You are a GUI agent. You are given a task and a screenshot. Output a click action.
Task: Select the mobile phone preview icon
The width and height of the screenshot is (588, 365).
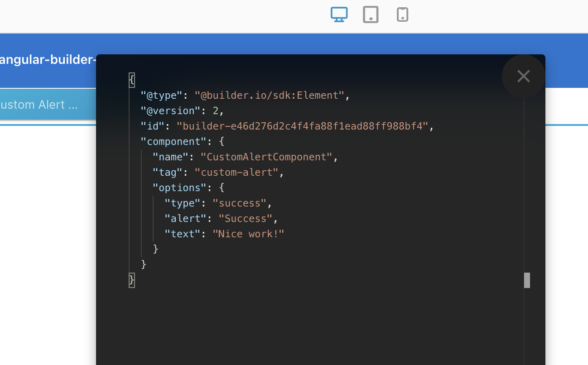coord(402,14)
